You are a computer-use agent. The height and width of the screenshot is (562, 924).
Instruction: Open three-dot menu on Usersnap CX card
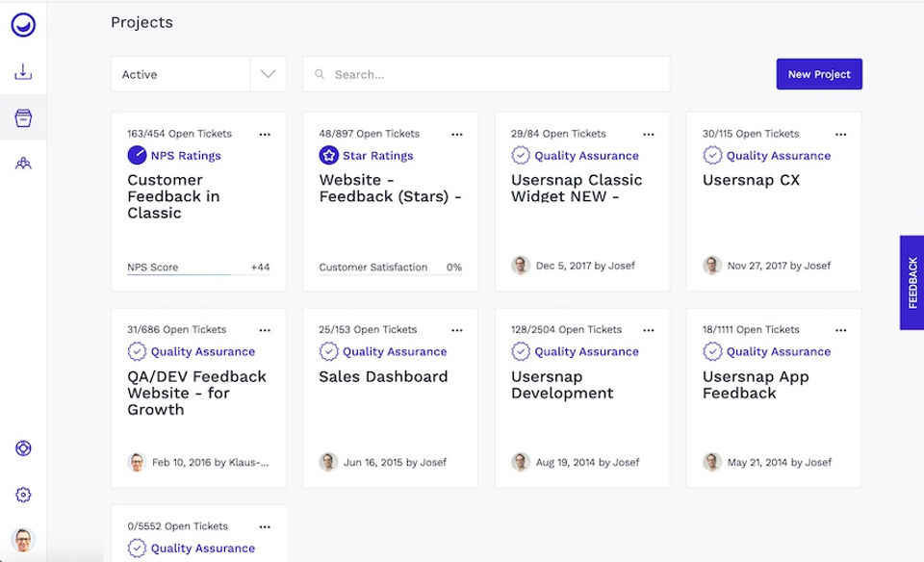coord(840,135)
